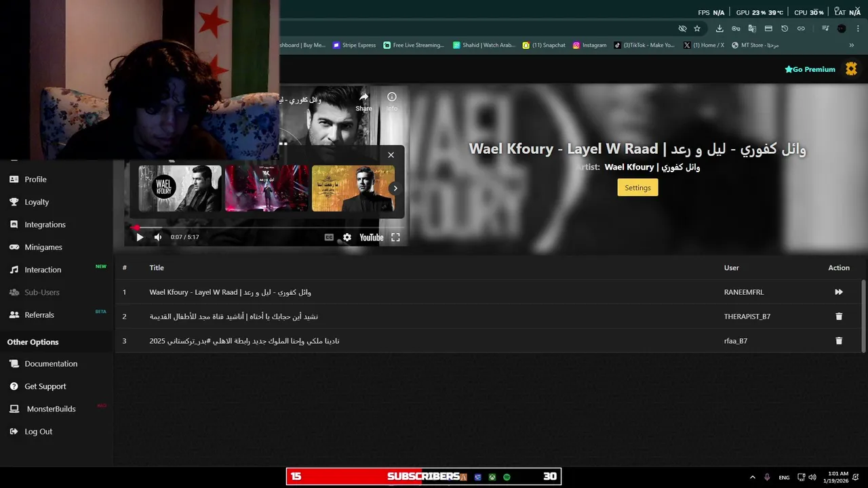Open the golden background video thumbnail
The image size is (868, 488).
pyautogui.click(x=353, y=188)
